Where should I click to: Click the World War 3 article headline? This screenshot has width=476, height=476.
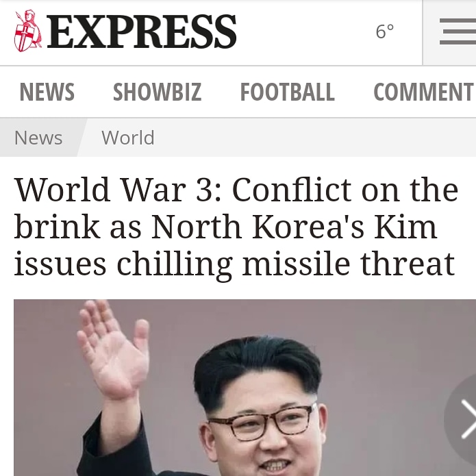pyautogui.click(x=236, y=227)
